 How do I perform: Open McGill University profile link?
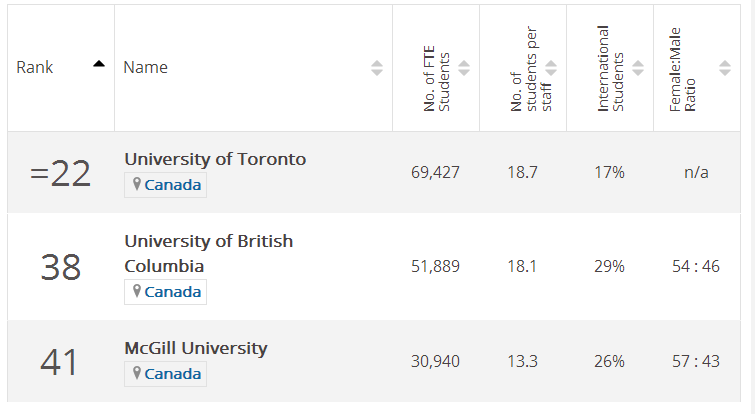tap(196, 348)
